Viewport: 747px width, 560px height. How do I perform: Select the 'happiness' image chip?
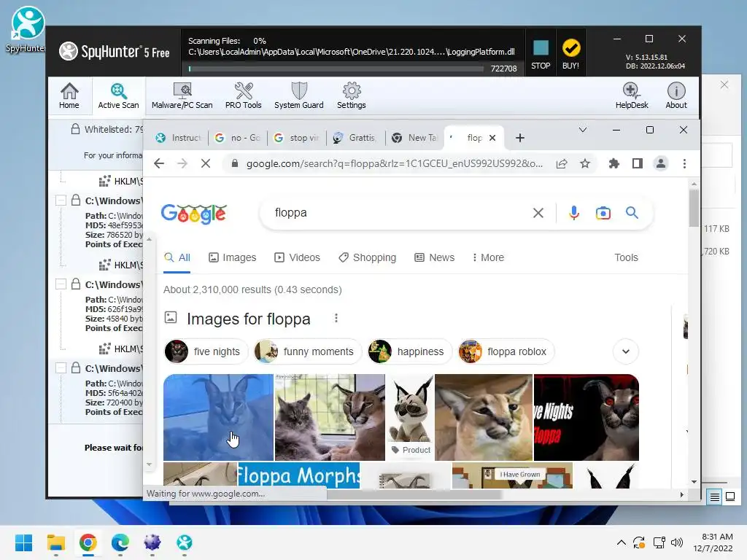[x=410, y=352]
